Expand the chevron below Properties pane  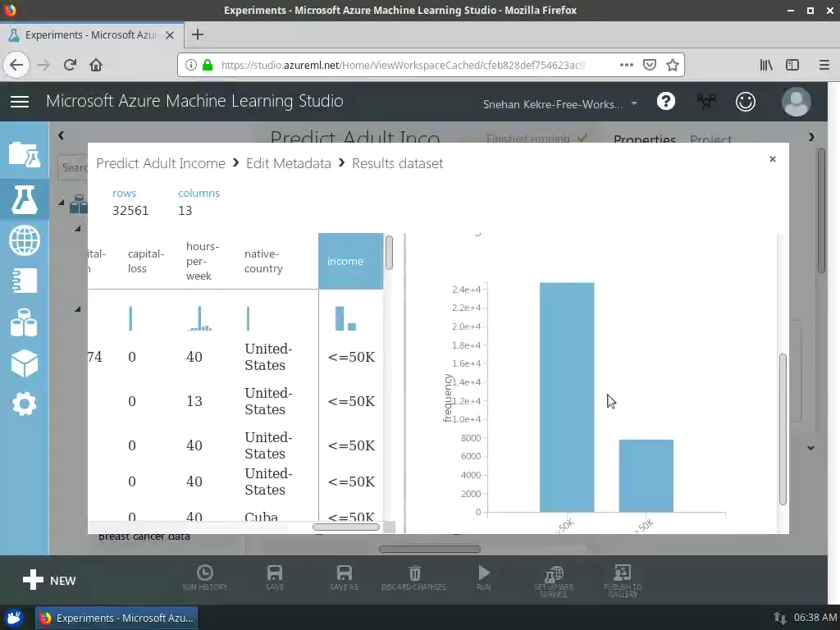810,448
